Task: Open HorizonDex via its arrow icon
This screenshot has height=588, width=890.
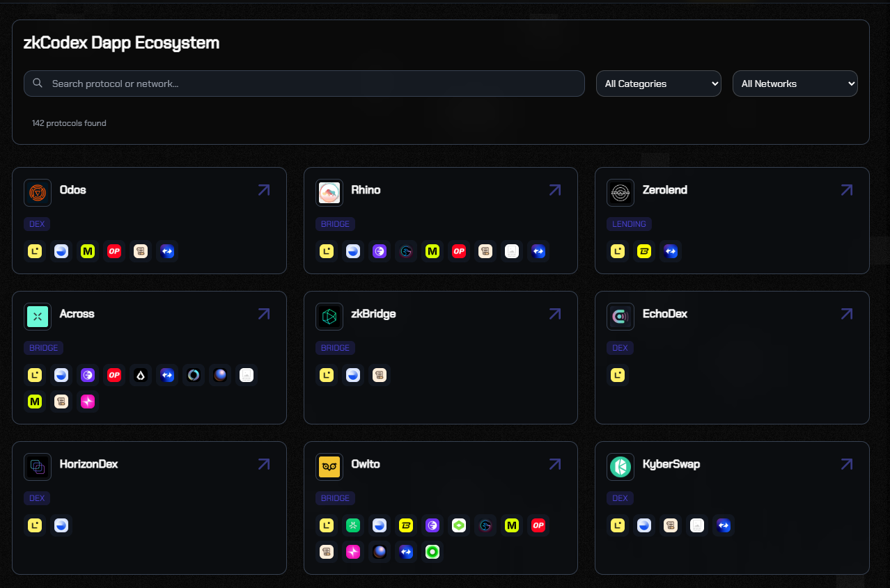Action: point(264,464)
